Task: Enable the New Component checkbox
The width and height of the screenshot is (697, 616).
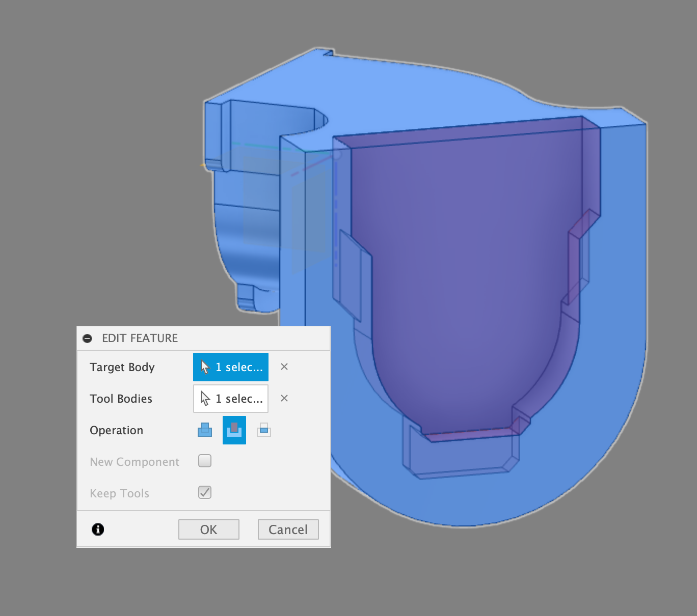Action: [205, 461]
